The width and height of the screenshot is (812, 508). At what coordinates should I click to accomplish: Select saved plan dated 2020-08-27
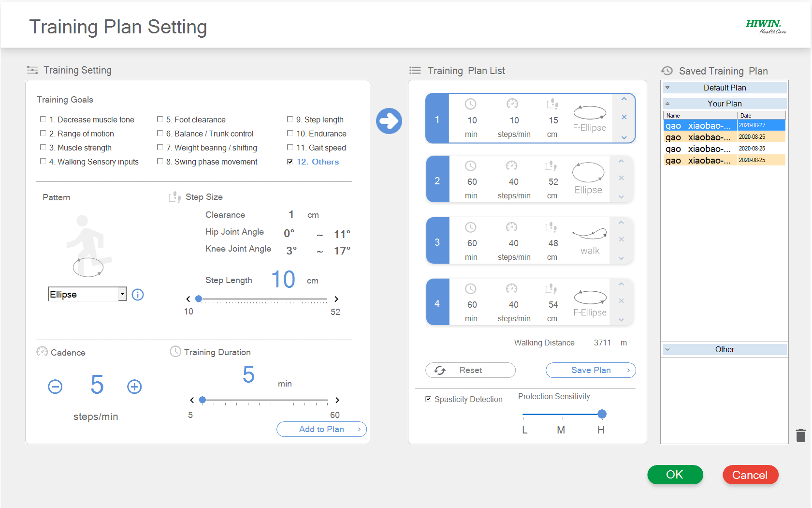(x=725, y=125)
